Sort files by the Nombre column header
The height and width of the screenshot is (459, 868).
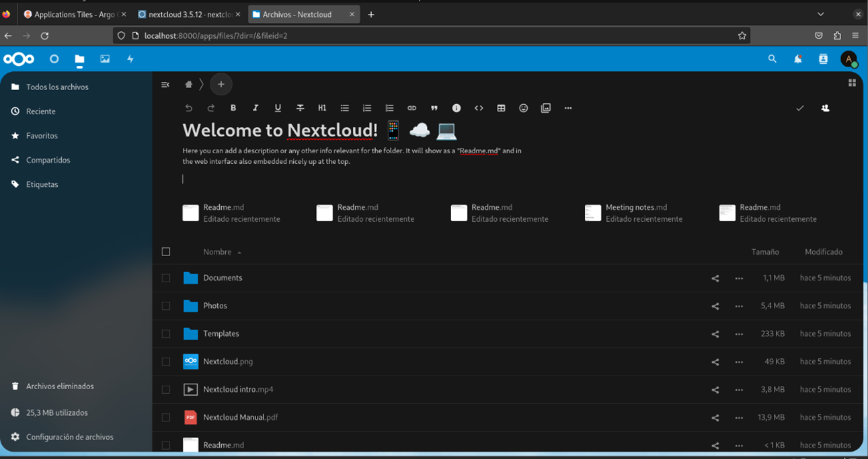[217, 252]
